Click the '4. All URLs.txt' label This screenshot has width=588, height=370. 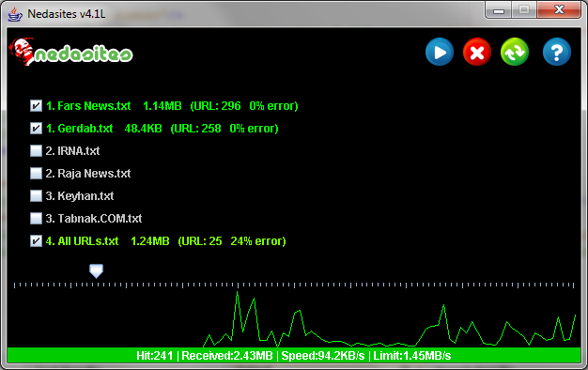[82, 241]
